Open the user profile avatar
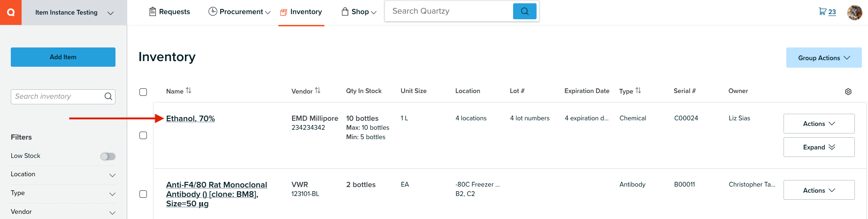 click(854, 12)
